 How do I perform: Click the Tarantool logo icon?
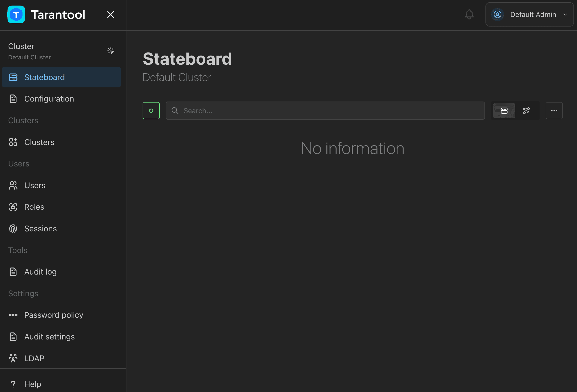pos(16,14)
